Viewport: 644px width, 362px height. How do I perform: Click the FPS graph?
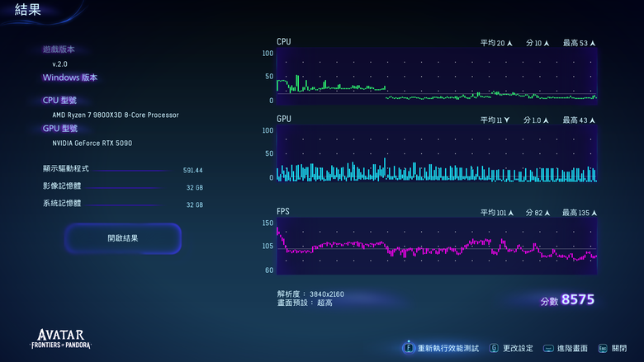pos(437,246)
